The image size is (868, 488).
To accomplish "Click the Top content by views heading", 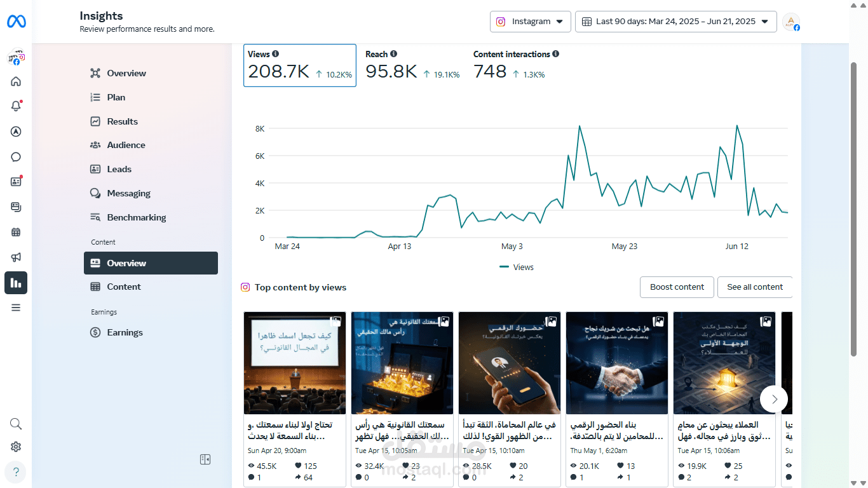I will (x=301, y=287).
